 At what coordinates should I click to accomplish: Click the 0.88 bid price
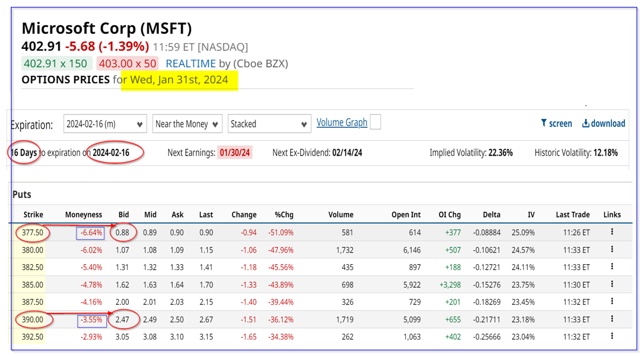[x=122, y=233]
